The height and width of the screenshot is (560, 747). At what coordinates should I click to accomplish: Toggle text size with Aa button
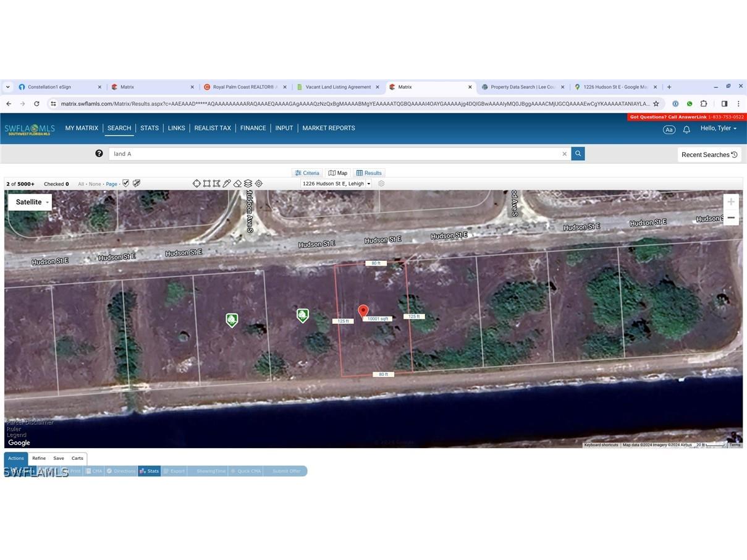669,129
